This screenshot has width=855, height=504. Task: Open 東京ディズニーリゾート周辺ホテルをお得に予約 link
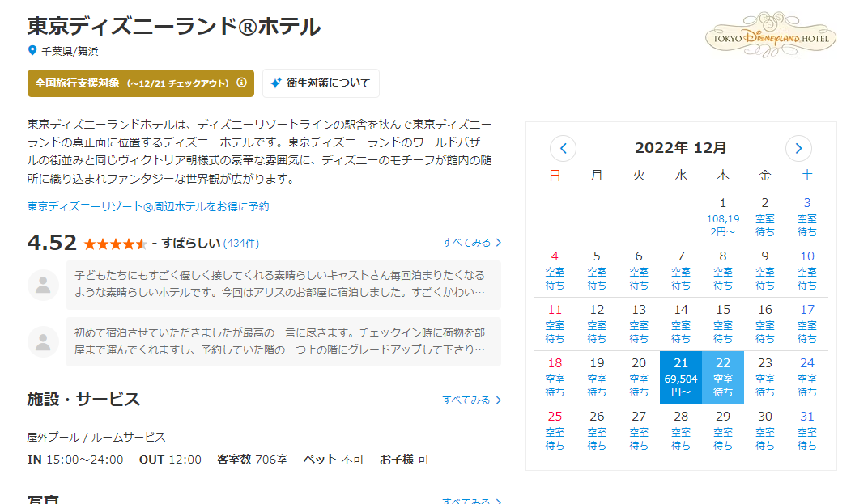coord(148,206)
